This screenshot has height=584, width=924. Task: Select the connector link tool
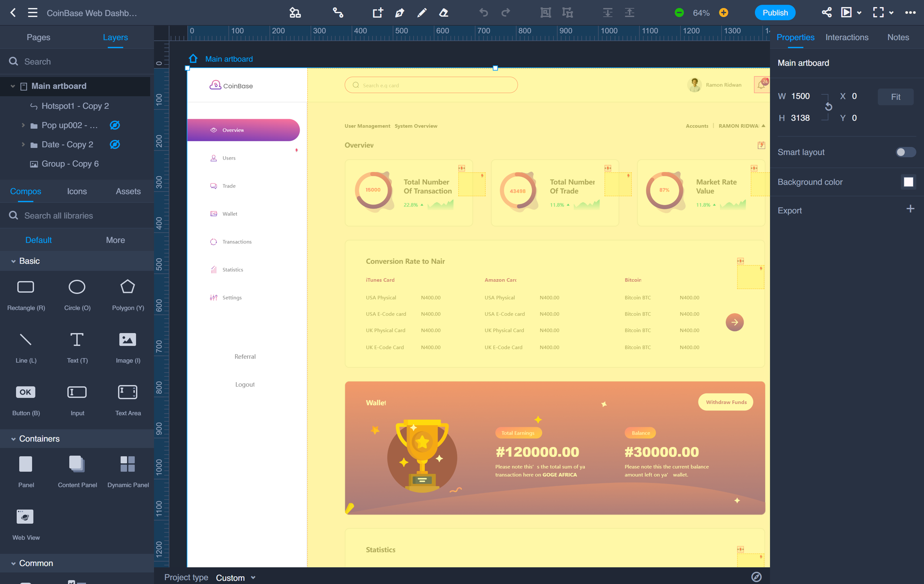(338, 13)
